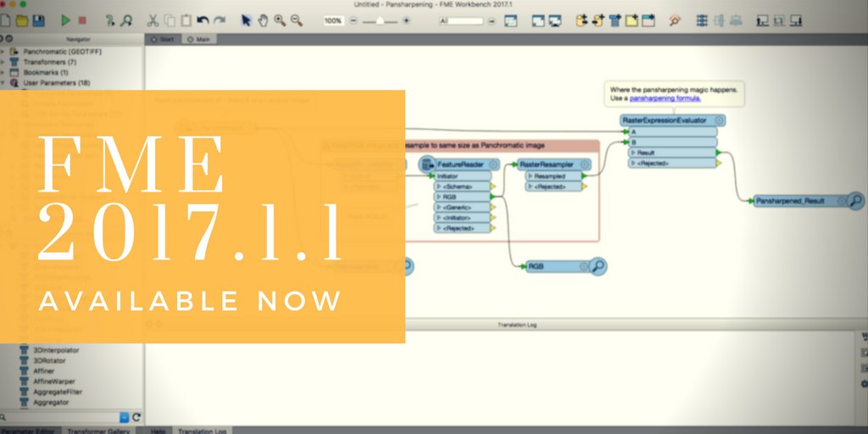Undo the last action
868x434 pixels.
tap(203, 21)
